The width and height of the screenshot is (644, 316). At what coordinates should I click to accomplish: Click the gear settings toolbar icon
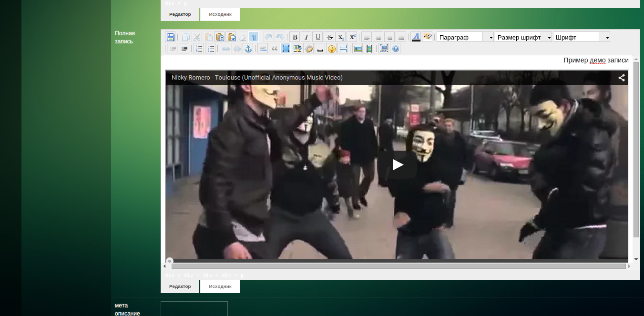coord(308,49)
